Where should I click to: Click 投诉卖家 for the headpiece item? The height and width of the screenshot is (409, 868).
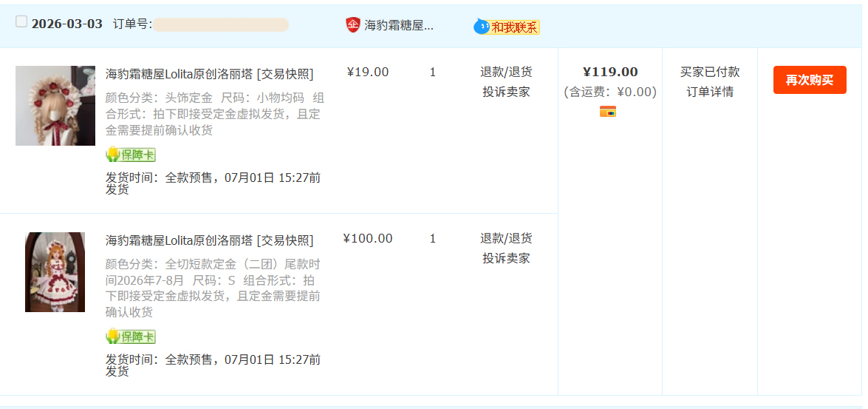click(x=506, y=92)
